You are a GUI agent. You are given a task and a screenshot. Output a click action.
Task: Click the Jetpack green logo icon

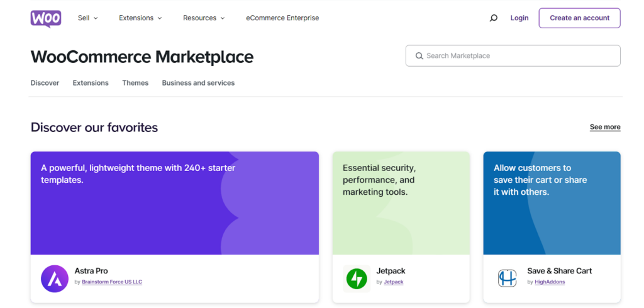tap(357, 279)
